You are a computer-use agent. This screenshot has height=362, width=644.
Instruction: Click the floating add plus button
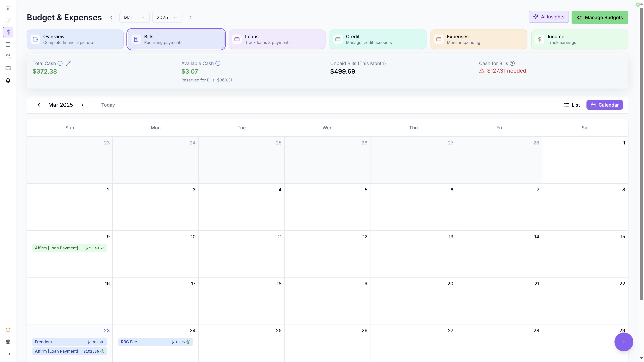(624, 342)
